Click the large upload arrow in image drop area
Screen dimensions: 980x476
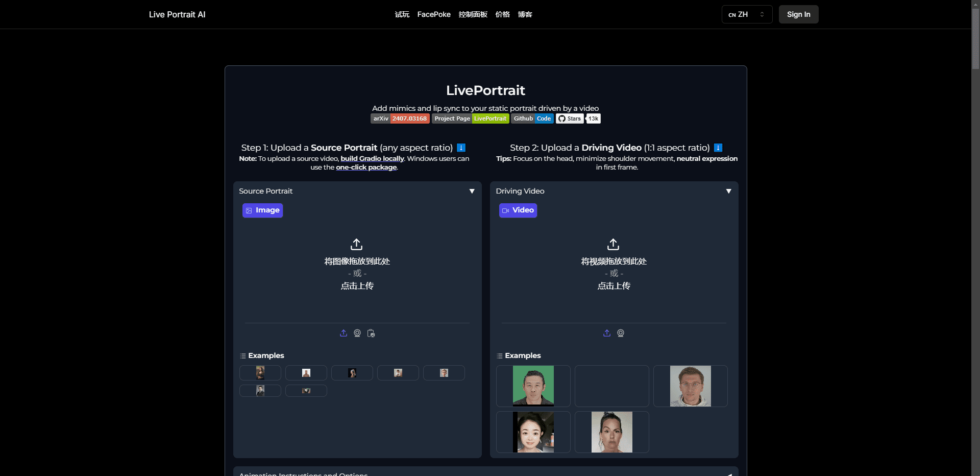coord(357,244)
